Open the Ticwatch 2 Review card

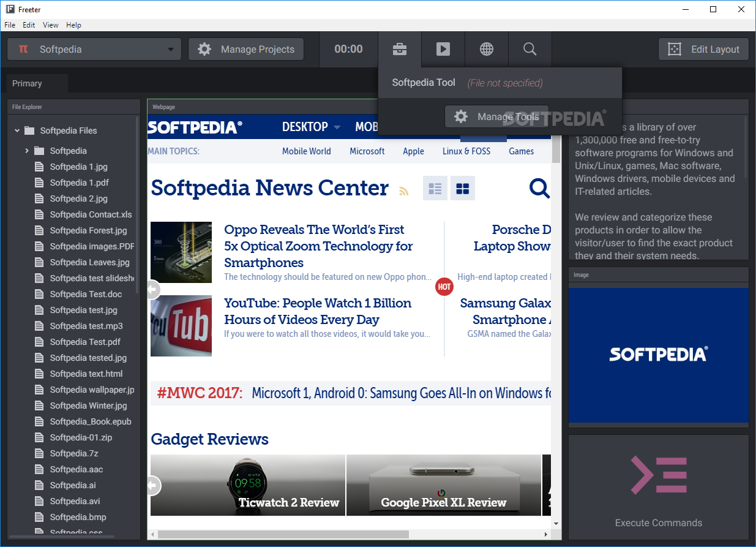(x=248, y=485)
